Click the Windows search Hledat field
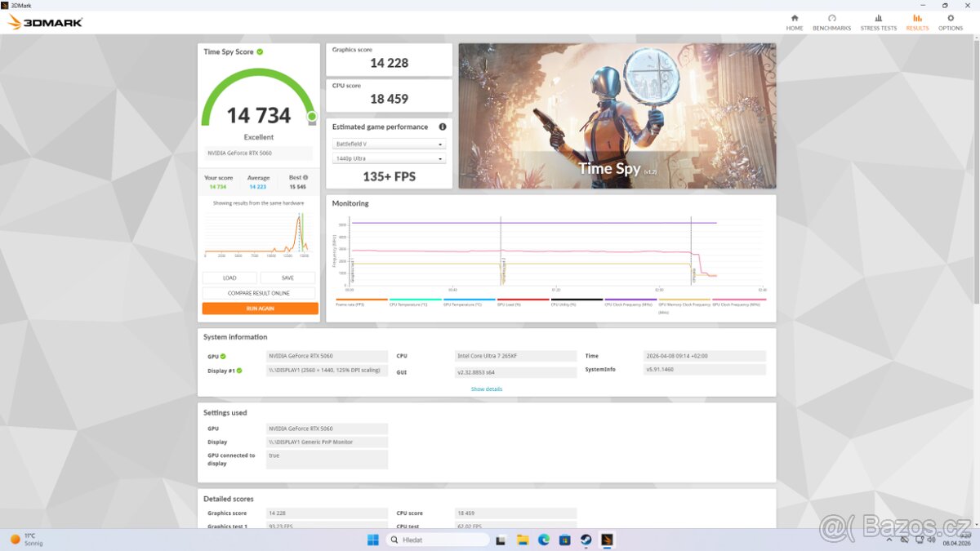This screenshot has width=980, height=551. pyautogui.click(x=437, y=540)
